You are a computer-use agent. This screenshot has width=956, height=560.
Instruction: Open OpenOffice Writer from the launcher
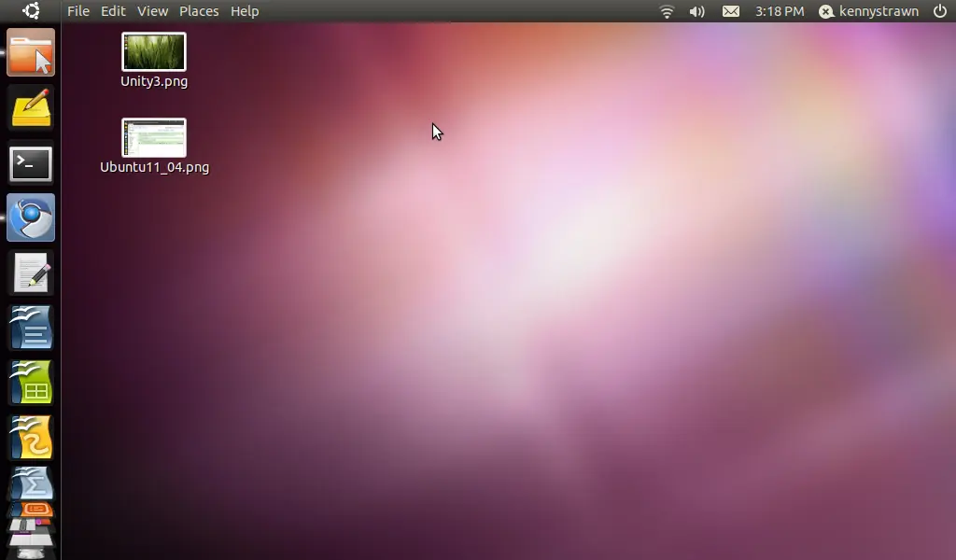pyautogui.click(x=31, y=327)
